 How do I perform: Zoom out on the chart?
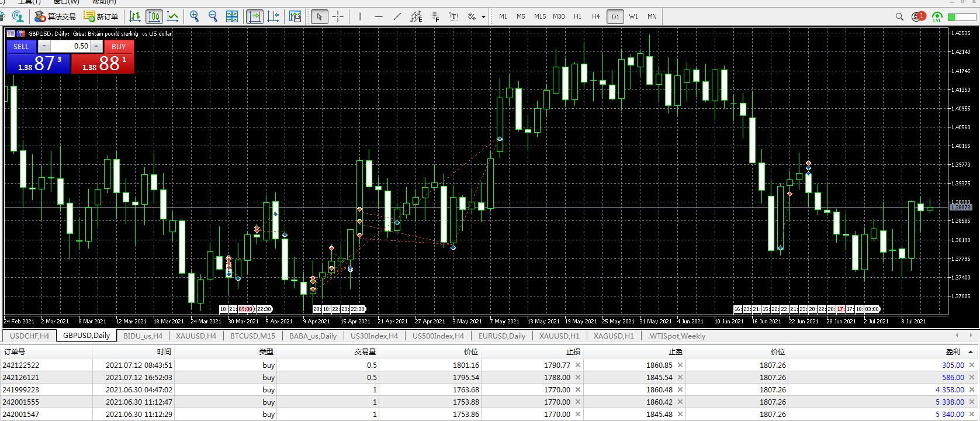pos(213,16)
